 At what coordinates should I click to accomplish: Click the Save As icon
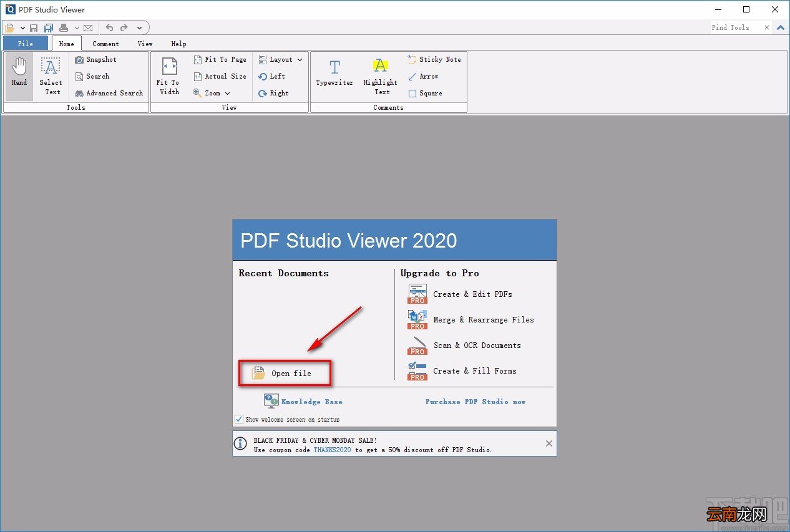click(x=48, y=27)
